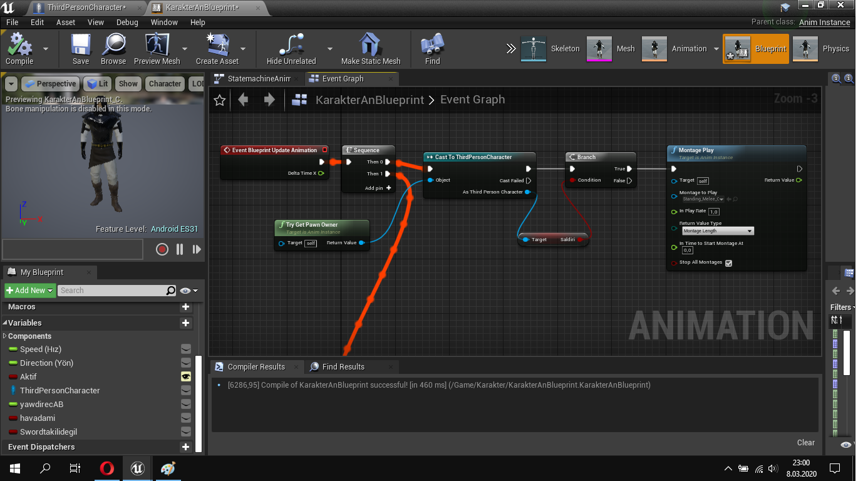The image size is (868, 481).
Task: Toggle visibility eye for Aktif variable
Action: pos(186,376)
